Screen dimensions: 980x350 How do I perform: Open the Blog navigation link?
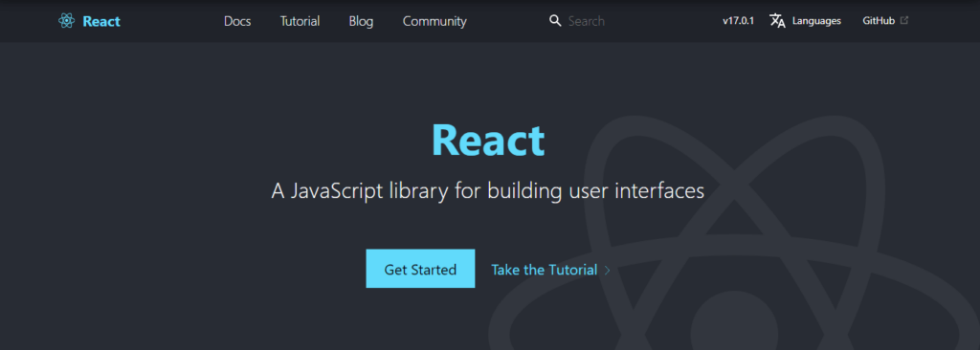(361, 21)
